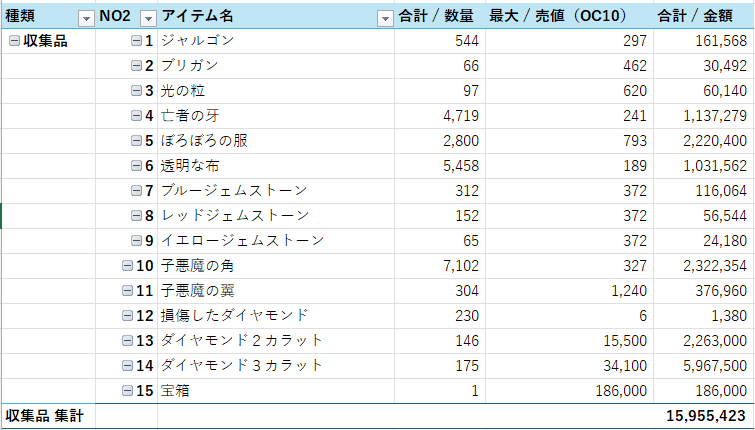Click the ダイヤモンド３カラット amount 5,967,500
755x430 pixels.
(x=711, y=366)
